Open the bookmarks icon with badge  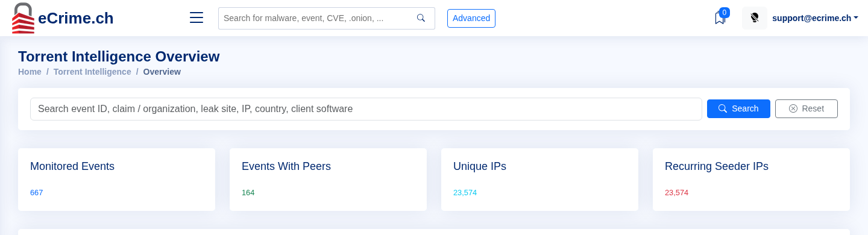(x=720, y=18)
